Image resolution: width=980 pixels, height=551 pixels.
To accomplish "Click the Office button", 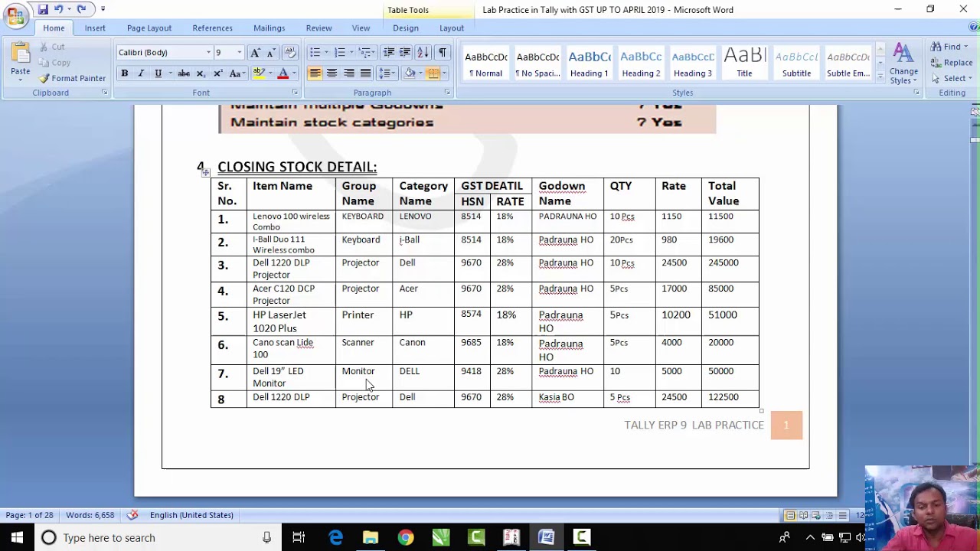I will click(15, 15).
